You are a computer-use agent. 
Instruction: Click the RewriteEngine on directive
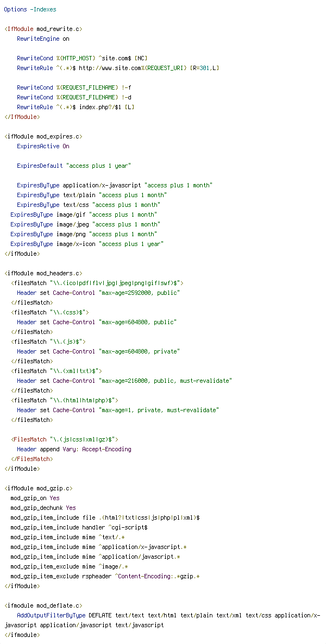[43, 39]
